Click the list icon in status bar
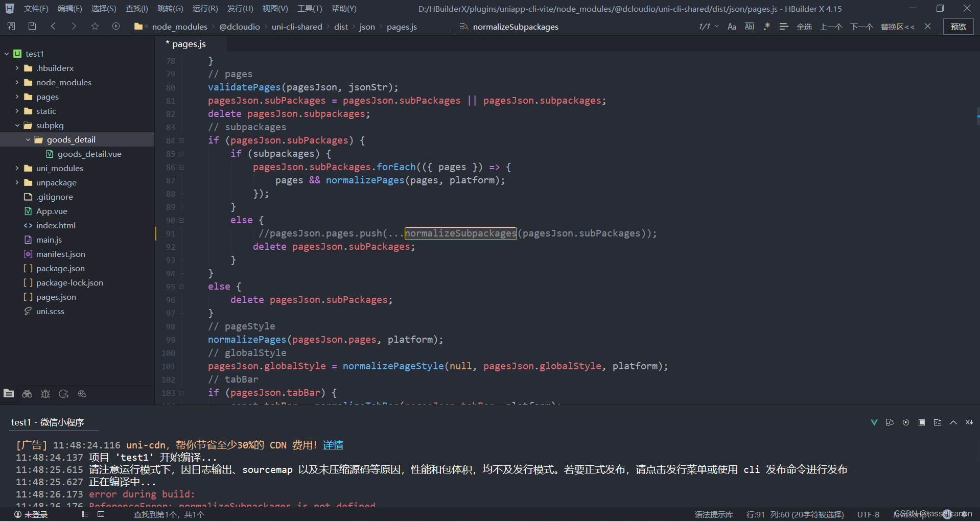 (x=85, y=514)
